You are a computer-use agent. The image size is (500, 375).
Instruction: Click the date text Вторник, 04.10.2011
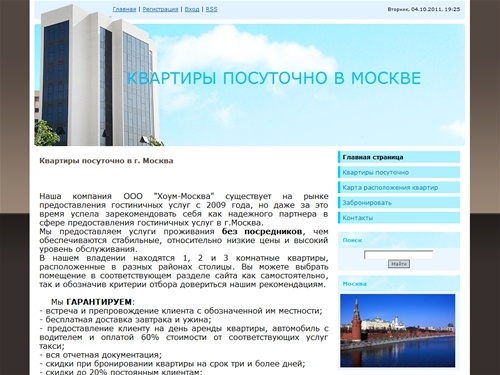[x=414, y=9]
